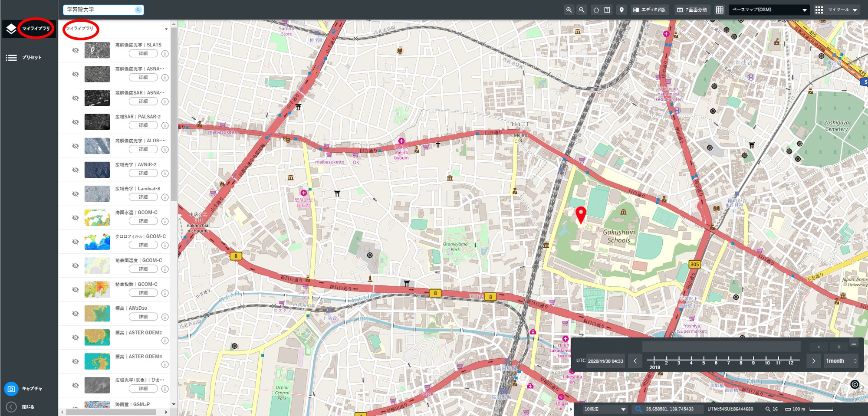Click 詳細 button for 広域SAR PALSAR-2
Image resolution: width=868 pixels, height=416 pixels.
(143, 126)
